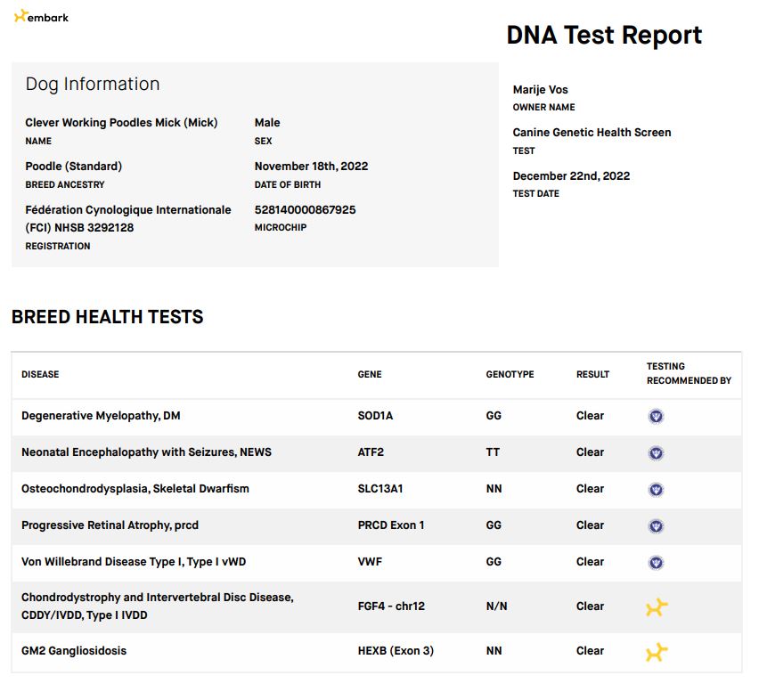Select the Dog Information heading

[93, 85]
